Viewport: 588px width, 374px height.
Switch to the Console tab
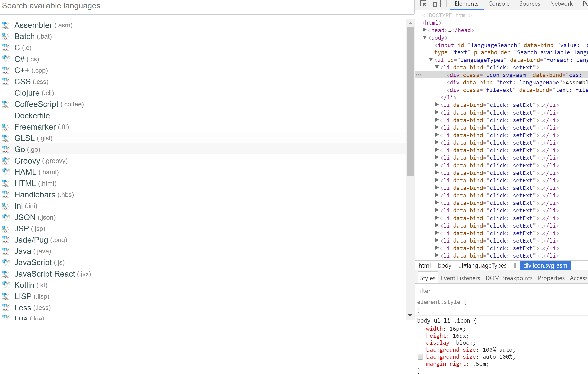click(499, 4)
